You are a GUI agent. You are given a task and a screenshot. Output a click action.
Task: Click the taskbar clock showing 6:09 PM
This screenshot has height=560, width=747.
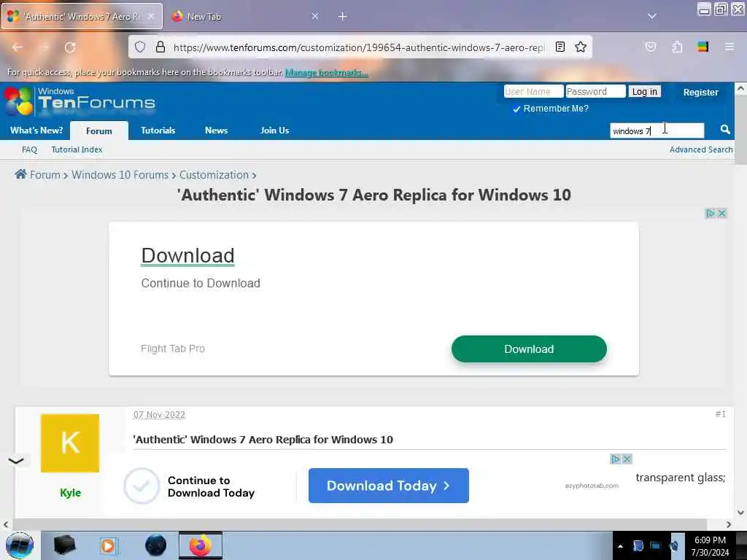710,546
